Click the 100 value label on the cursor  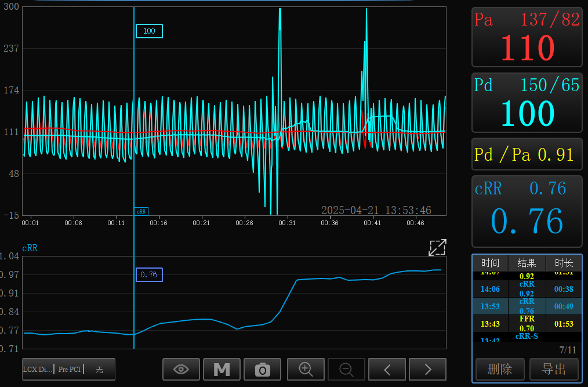(149, 31)
